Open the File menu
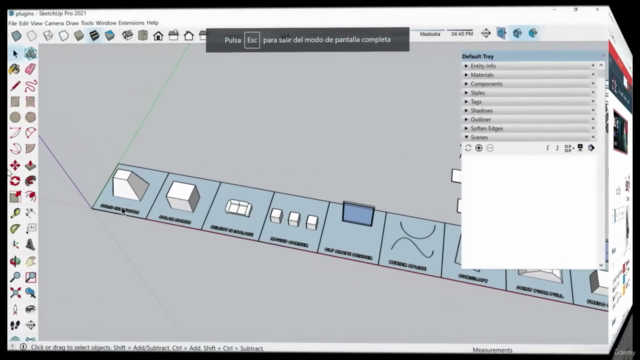 pos(13,23)
